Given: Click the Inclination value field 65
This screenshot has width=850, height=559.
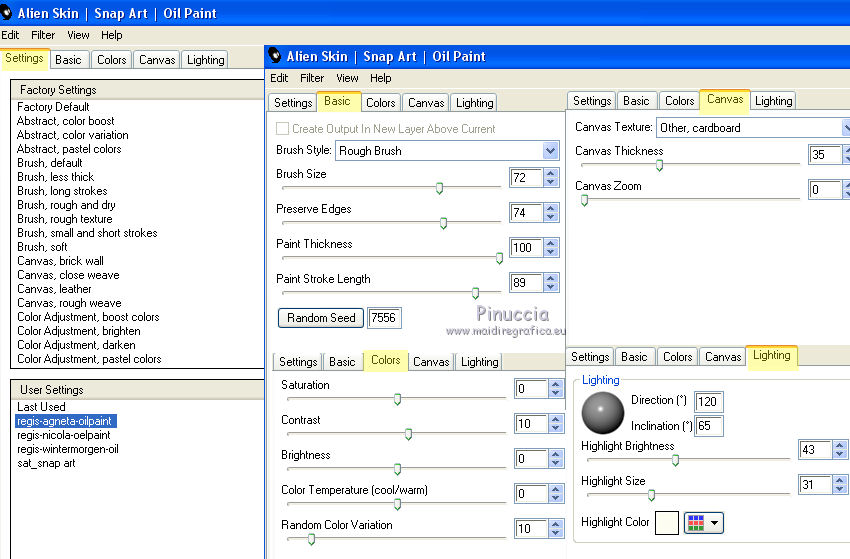Looking at the screenshot, I should coord(708,426).
